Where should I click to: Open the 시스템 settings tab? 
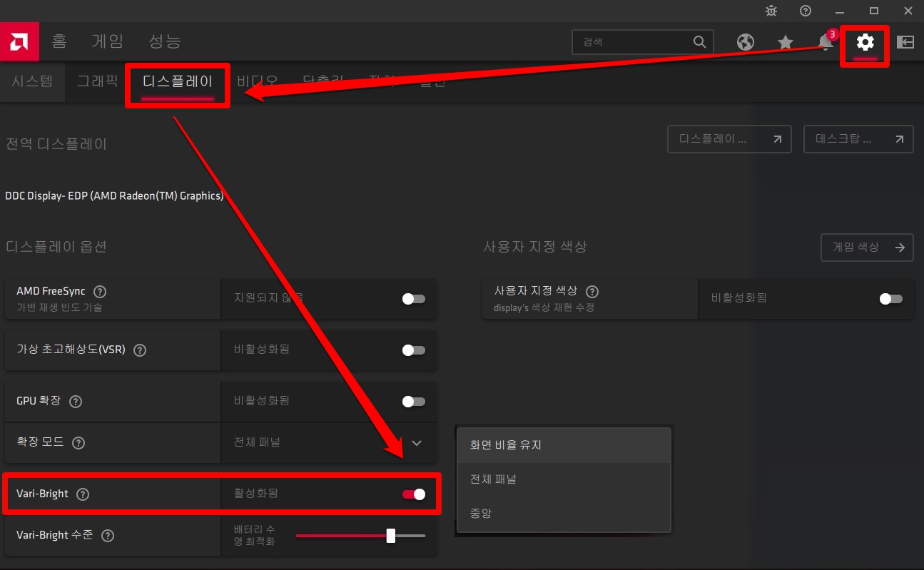tap(32, 81)
